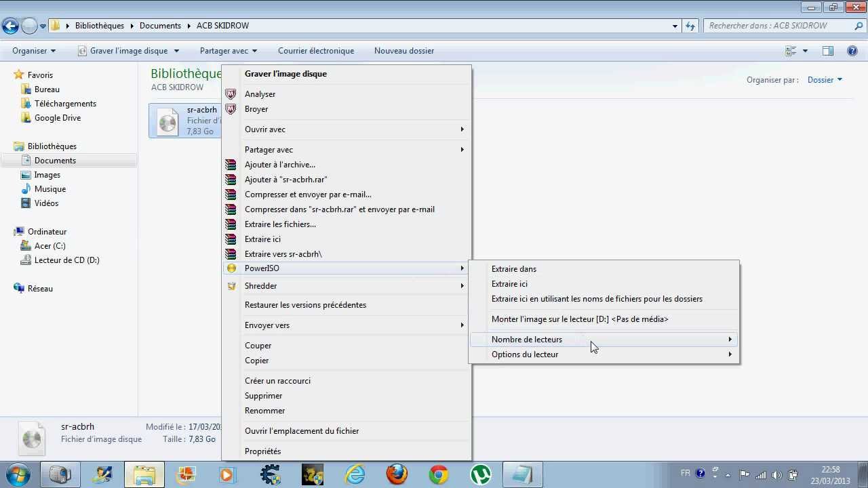The height and width of the screenshot is (488, 868).
Task: Open the camcorder taskbar icon
Action: (60, 475)
